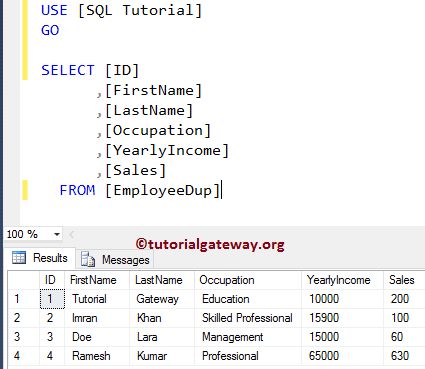Switch to the Results tab
The width and height of the screenshot is (425, 369).
click(40, 258)
